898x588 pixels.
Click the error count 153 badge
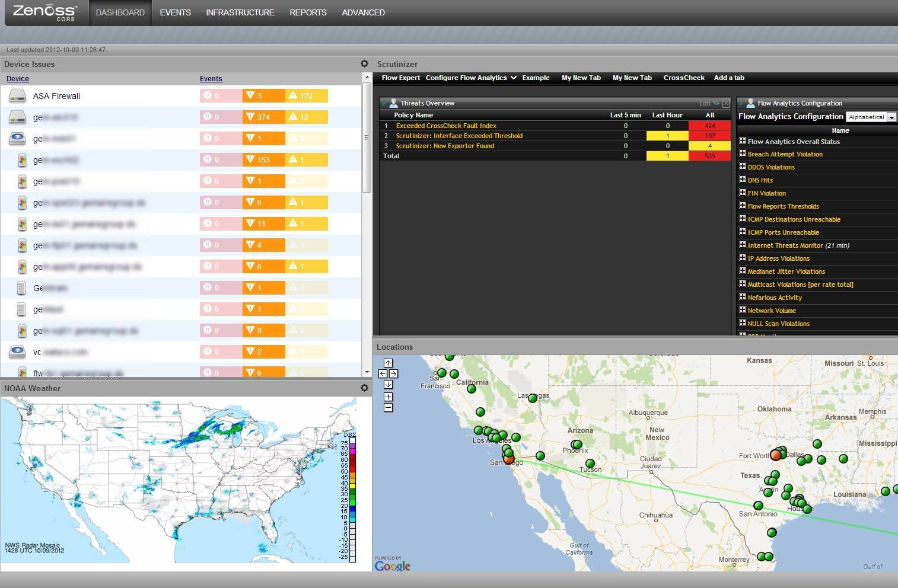[264, 159]
